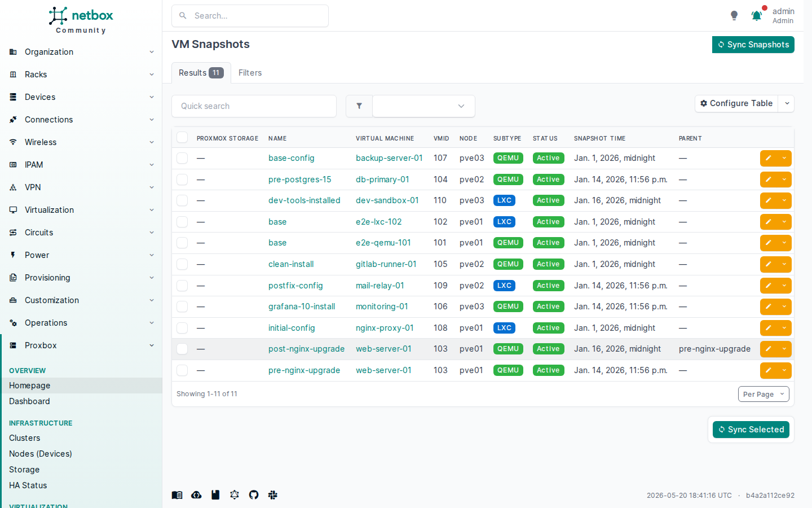Check the clean-install row checkbox

(182, 264)
